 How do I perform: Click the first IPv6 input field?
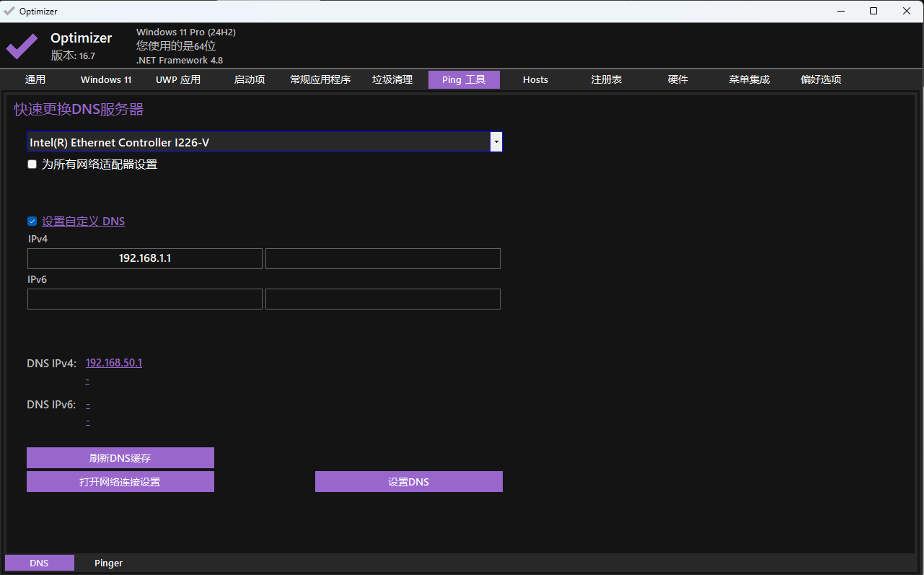[x=144, y=299]
